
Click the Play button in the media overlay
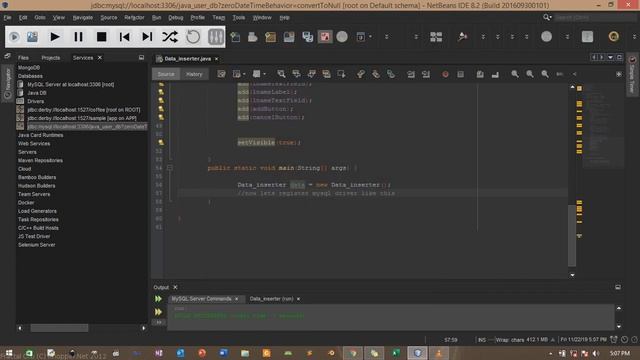55,37
